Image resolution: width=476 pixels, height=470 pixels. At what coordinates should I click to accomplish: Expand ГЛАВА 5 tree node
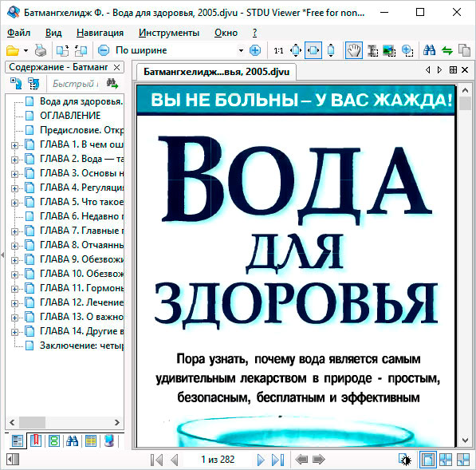tap(14, 203)
